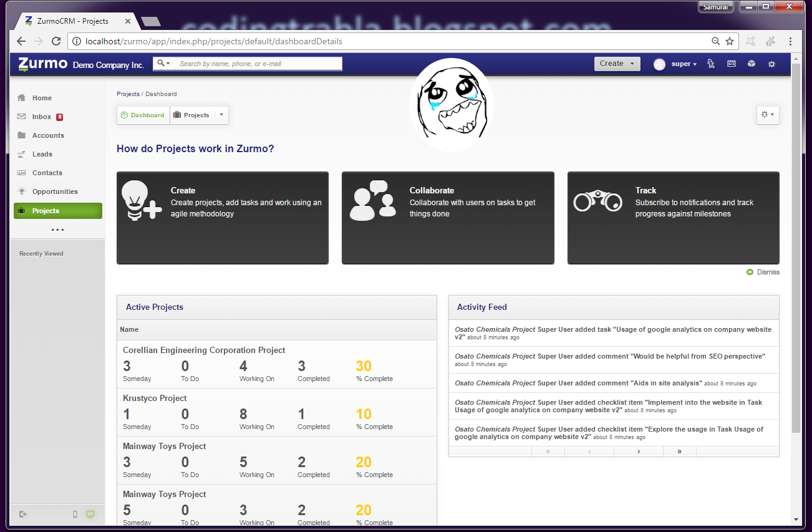Go to next activity feed page
Screen dimensions: 812x532
click(638, 452)
